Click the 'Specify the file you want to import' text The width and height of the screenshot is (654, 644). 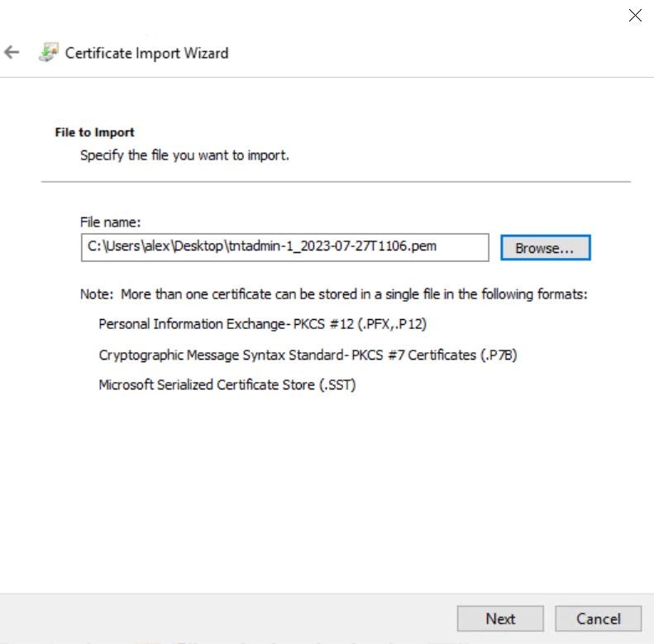point(184,155)
